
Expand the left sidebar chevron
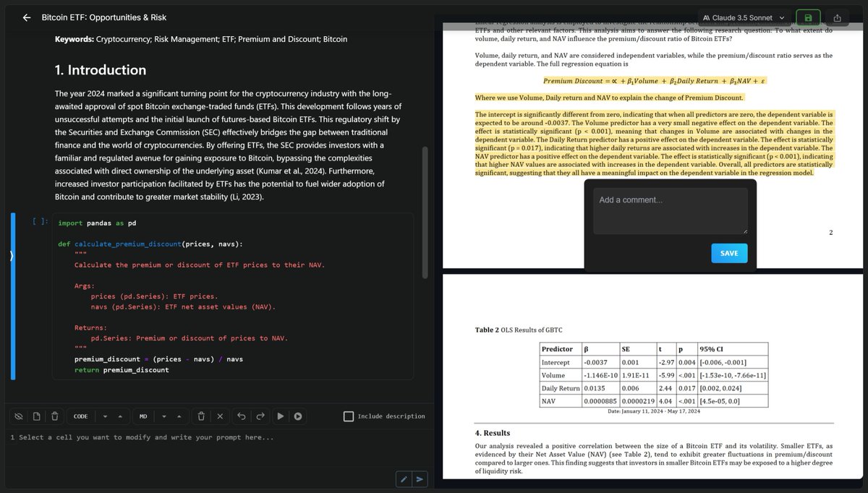[11, 255]
